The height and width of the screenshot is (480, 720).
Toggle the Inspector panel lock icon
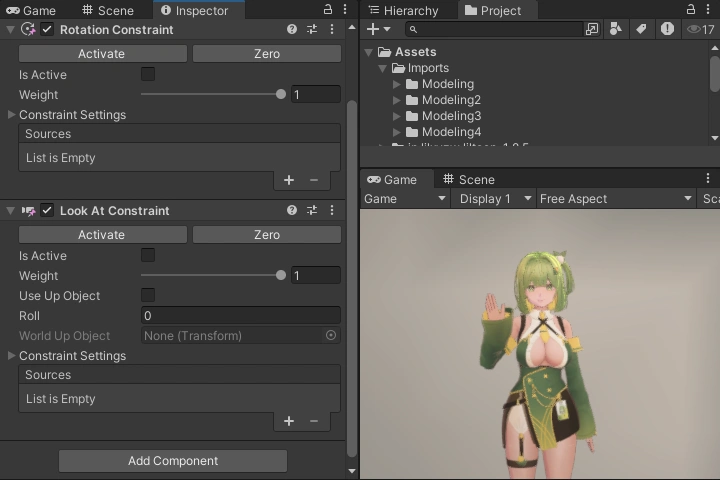click(x=328, y=9)
